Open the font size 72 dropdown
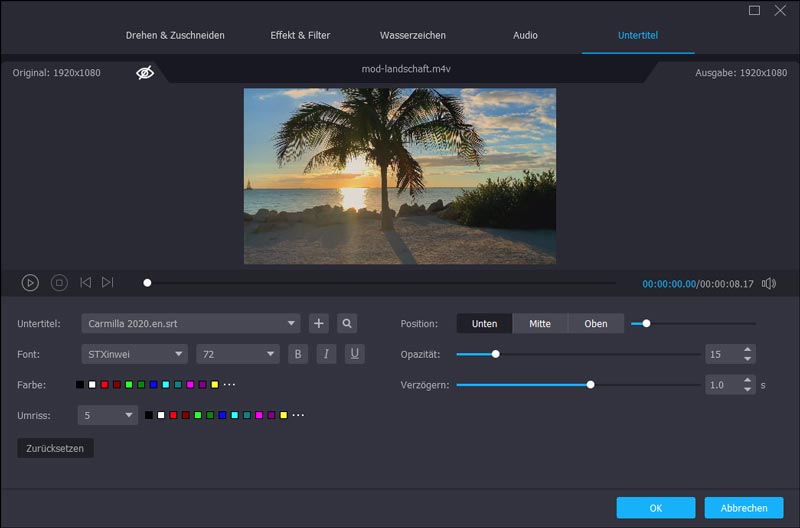This screenshot has height=528, width=800. 238,354
